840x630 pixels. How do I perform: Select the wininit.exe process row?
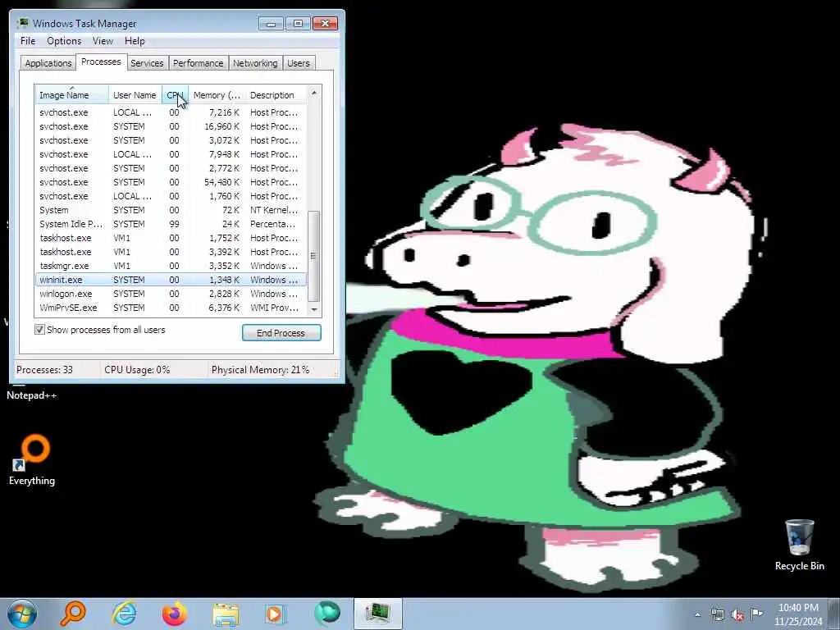pos(171,280)
